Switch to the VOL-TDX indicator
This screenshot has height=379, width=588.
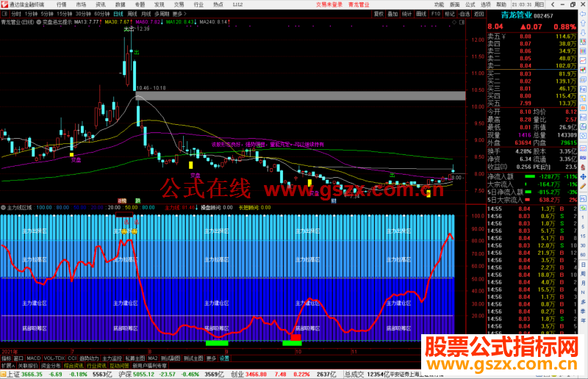click(54, 358)
